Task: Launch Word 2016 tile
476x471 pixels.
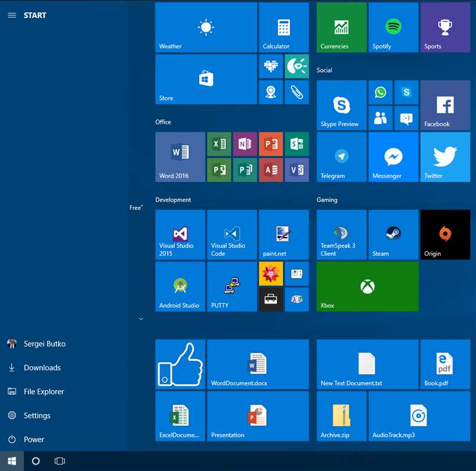Action: pos(180,157)
